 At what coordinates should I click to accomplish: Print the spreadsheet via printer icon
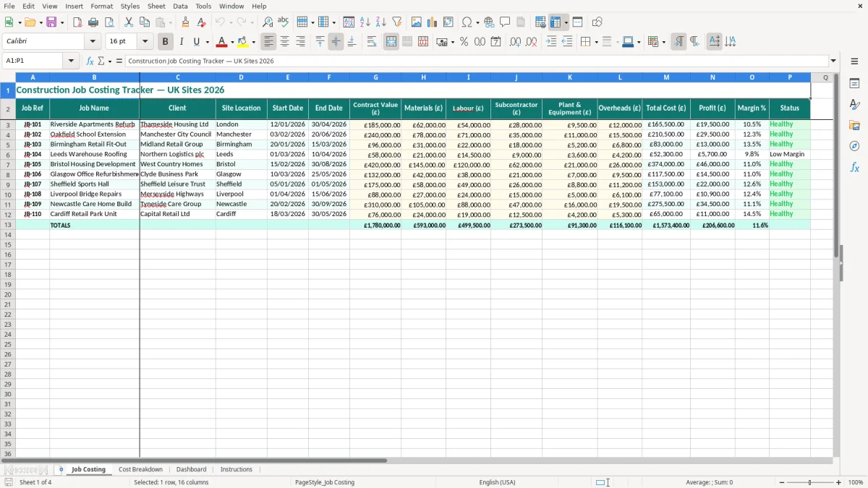click(x=93, y=22)
